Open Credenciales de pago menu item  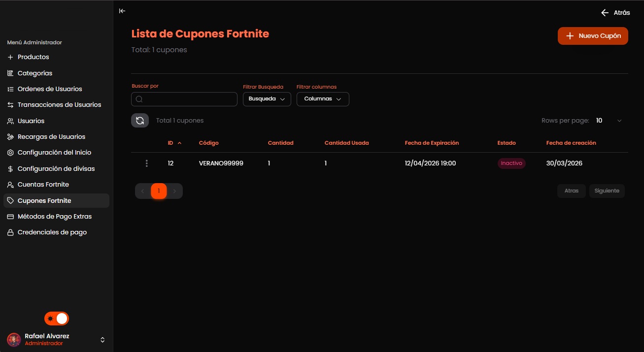[56, 232]
